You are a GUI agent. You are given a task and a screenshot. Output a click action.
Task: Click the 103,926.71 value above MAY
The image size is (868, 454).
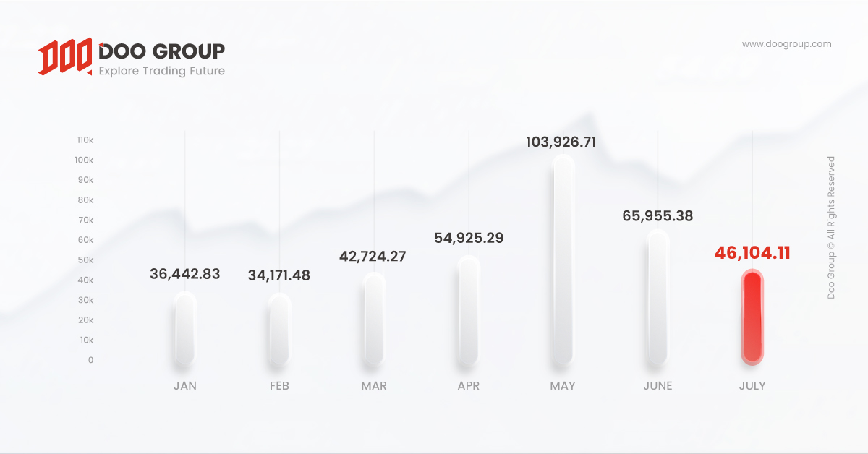561,142
